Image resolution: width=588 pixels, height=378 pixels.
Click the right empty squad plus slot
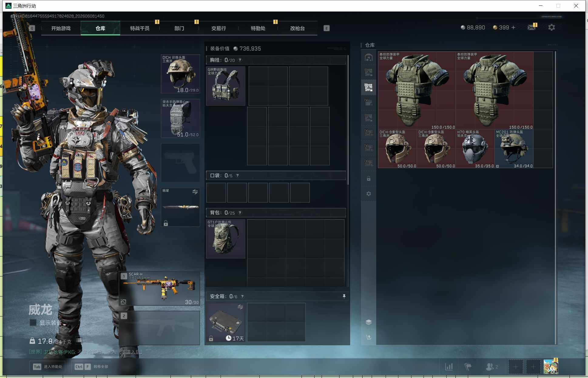(533, 367)
